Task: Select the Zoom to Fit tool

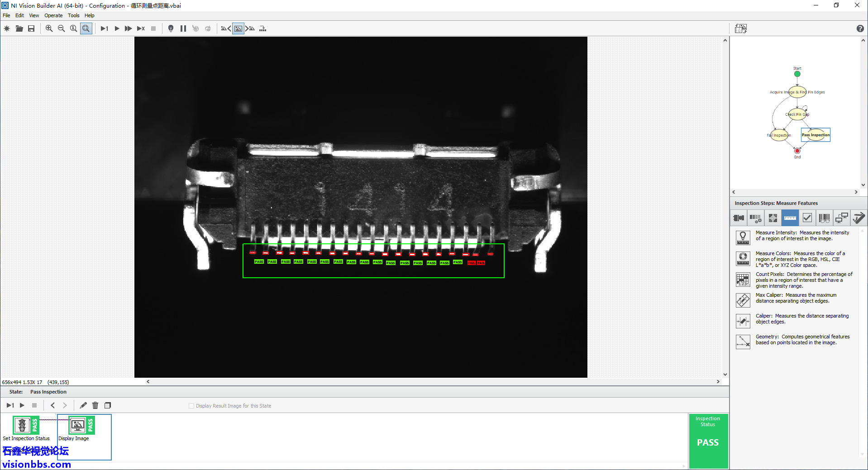Action: point(86,28)
